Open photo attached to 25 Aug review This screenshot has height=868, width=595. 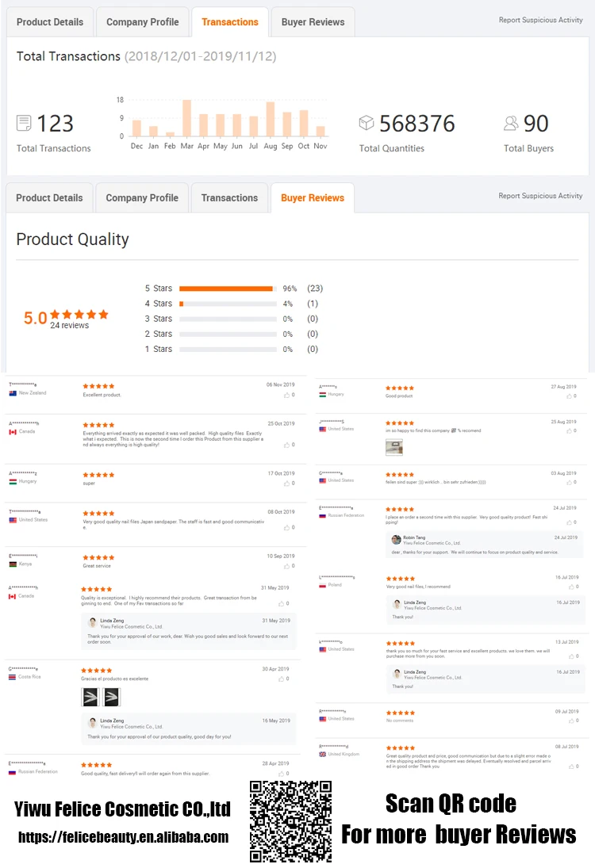(x=394, y=447)
